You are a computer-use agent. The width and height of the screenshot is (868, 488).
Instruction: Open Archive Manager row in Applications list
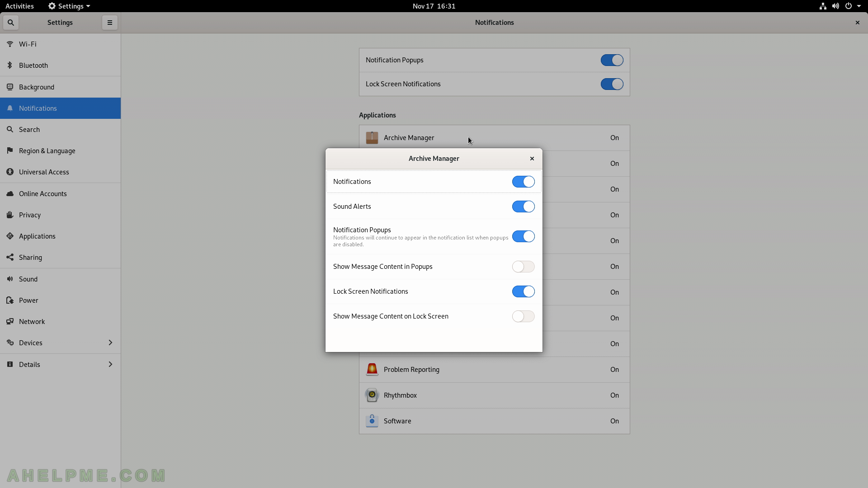tap(495, 138)
